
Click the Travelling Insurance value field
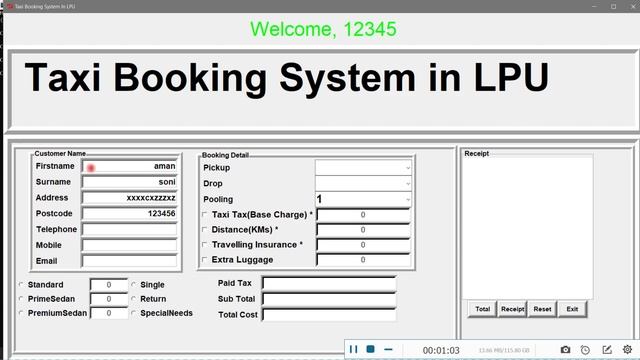pyautogui.click(x=363, y=245)
